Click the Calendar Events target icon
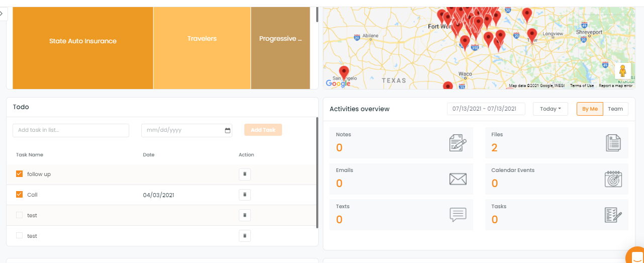 (x=613, y=179)
